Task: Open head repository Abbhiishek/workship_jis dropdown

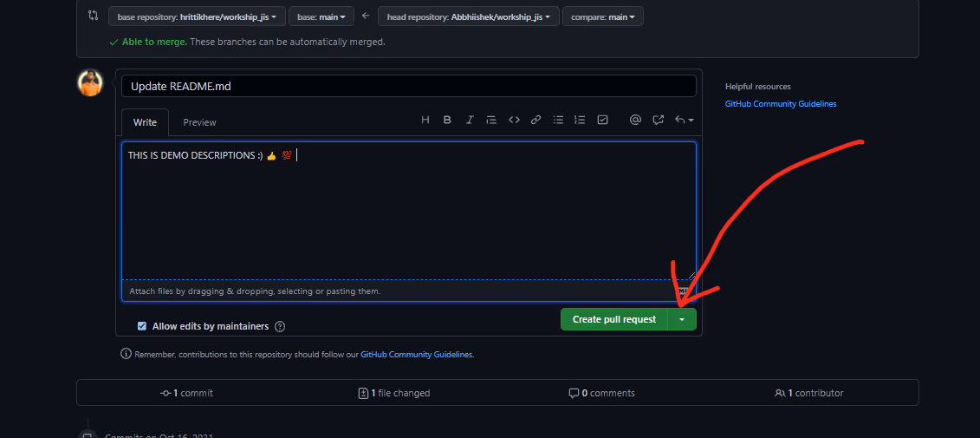Action: coord(469,16)
